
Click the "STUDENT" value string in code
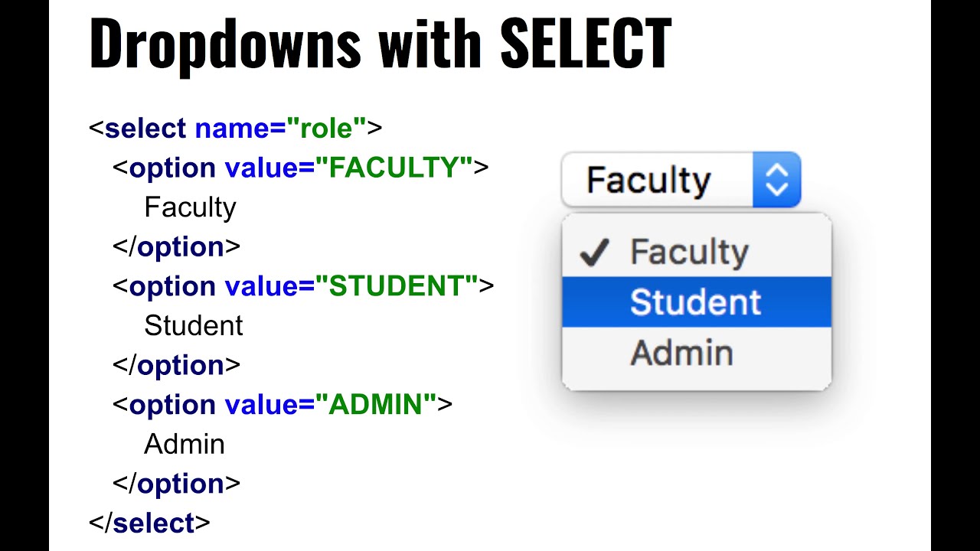[397, 286]
